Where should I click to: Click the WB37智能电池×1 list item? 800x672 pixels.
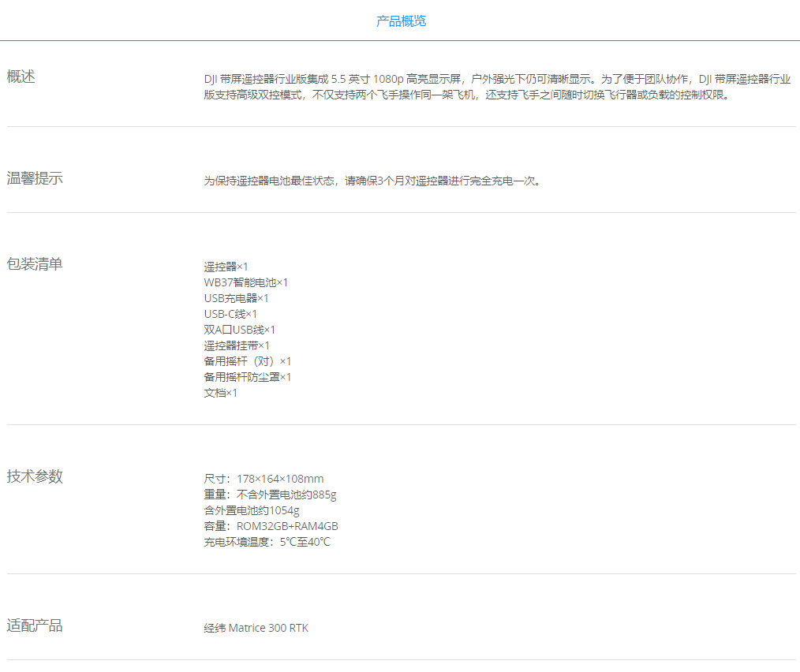(245, 282)
